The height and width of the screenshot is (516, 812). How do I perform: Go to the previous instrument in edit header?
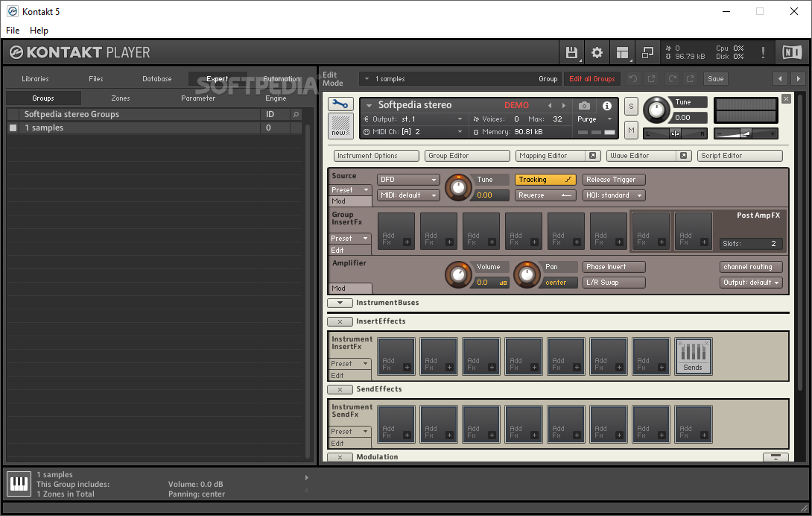point(780,79)
